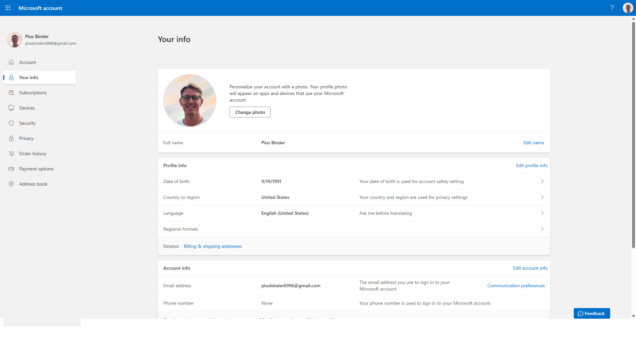Expand the Language row chevron

542,213
